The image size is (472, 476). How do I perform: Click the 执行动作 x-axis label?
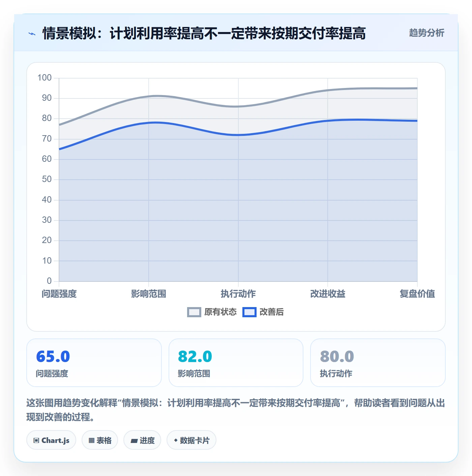pyautogui.click(x=238, y=294)
